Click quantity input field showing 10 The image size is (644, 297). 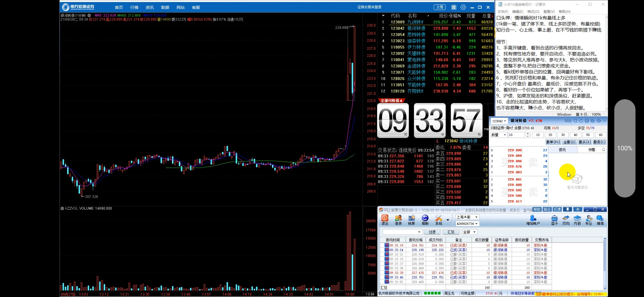click(516, 135)
